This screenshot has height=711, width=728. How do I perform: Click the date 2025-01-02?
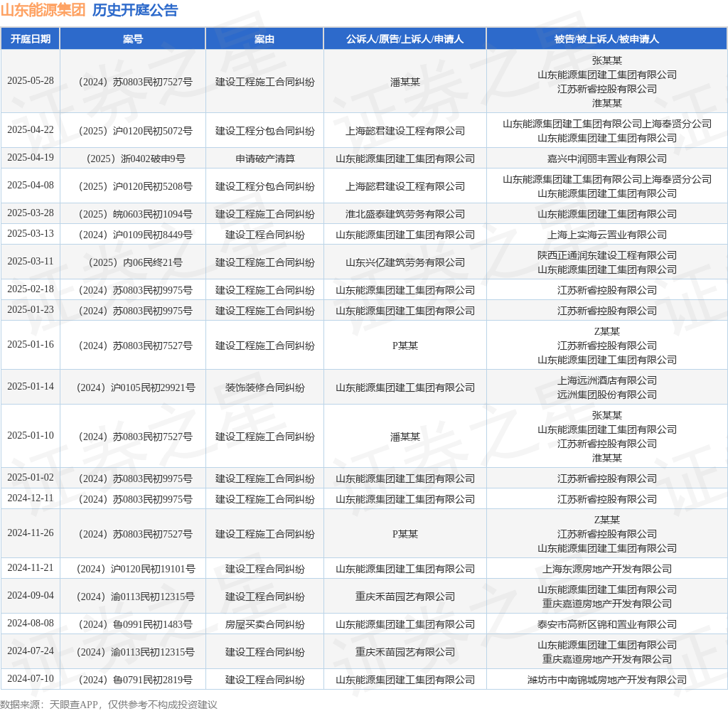[31, 478]
